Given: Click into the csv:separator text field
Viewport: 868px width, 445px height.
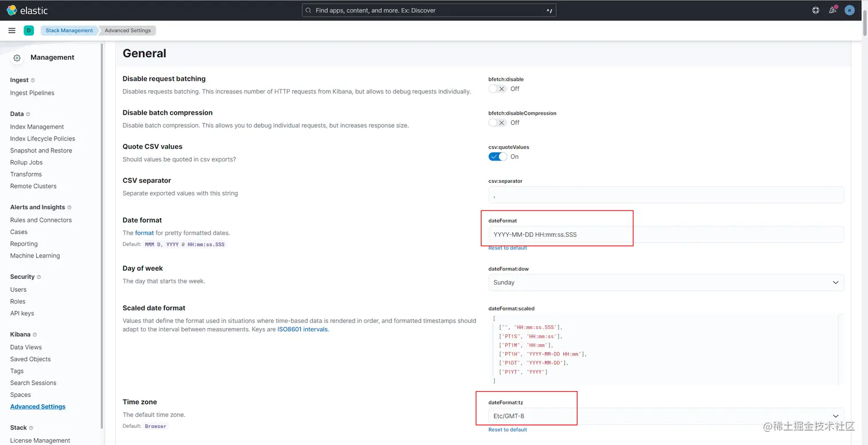Looking at the screenshot, I should [666, 195].
